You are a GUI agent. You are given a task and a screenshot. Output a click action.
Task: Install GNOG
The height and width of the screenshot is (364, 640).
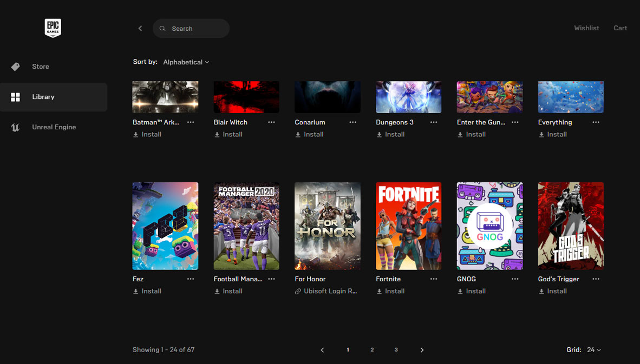coord(472,291)
